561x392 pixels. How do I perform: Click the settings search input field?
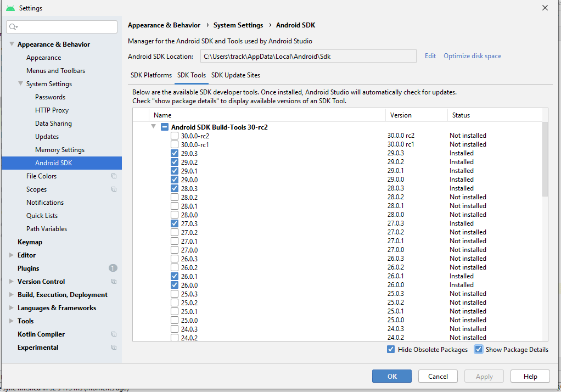(61, 27)
